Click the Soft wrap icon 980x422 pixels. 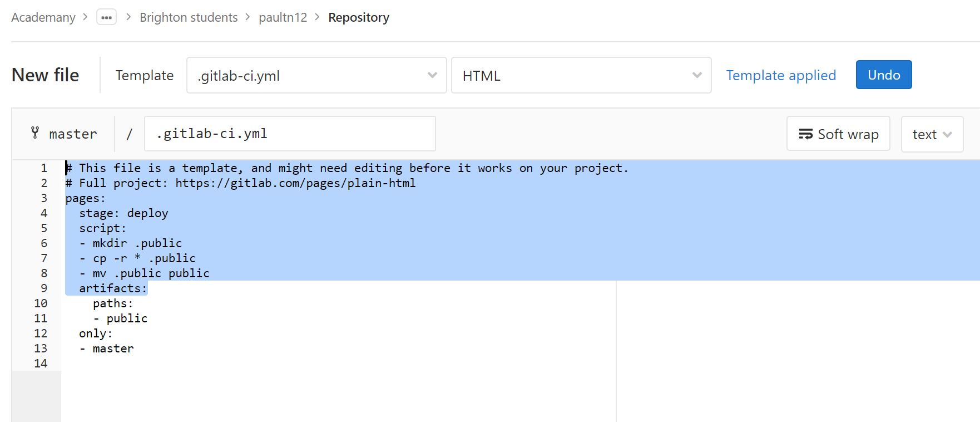click(805, 134)
